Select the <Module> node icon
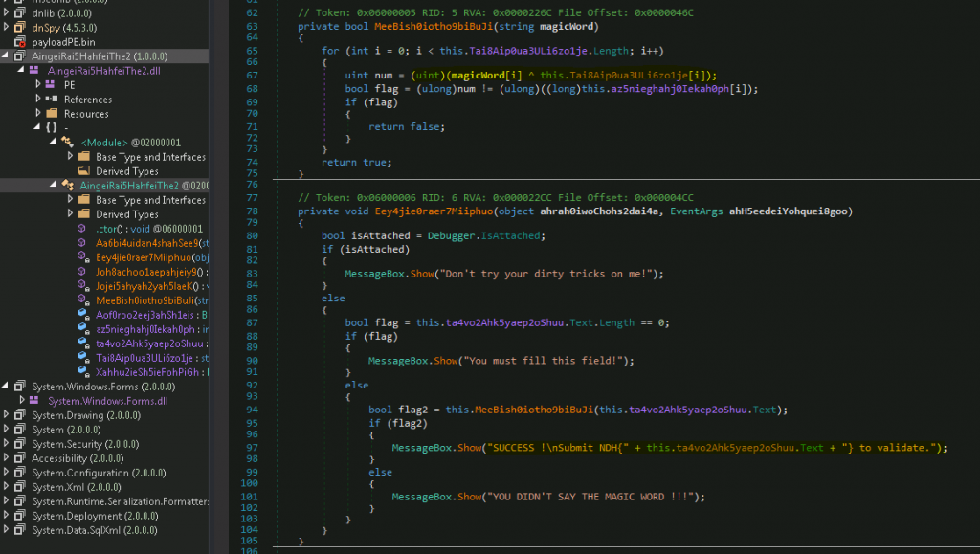Image resolution: width=980 pixels, height=554 pixels. 67,143
